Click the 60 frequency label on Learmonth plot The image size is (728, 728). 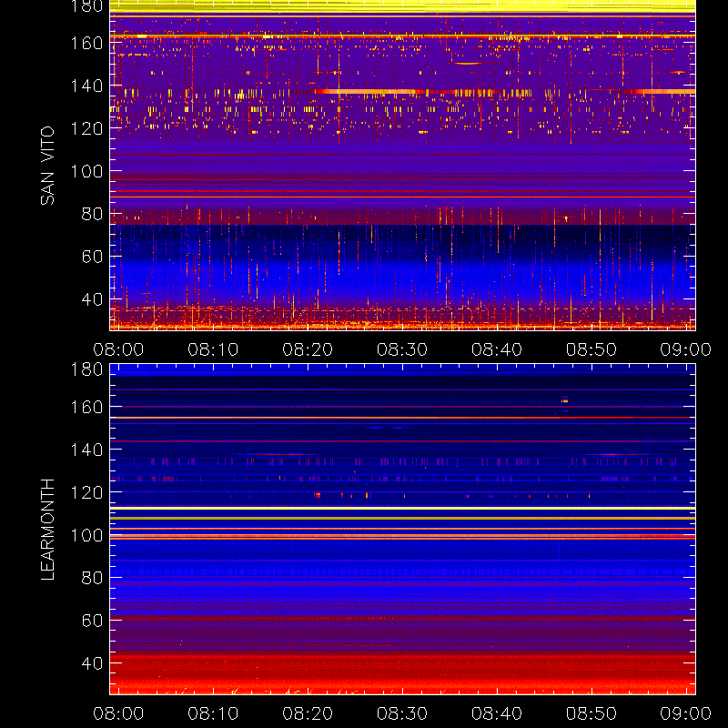pos(92,621)
